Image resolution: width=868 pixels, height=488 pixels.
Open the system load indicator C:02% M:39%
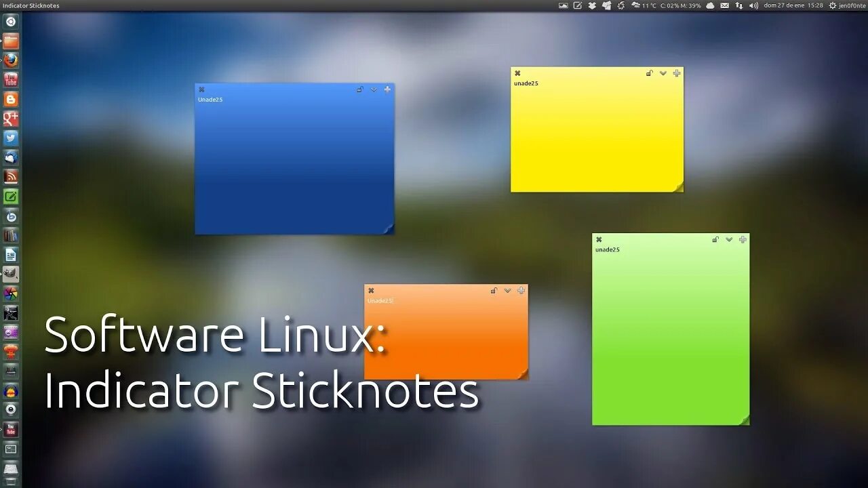click(681, 5)
